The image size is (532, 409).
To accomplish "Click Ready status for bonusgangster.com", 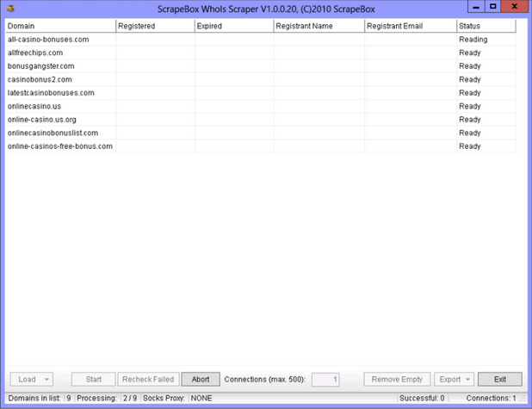I will (x=486, y=66).
